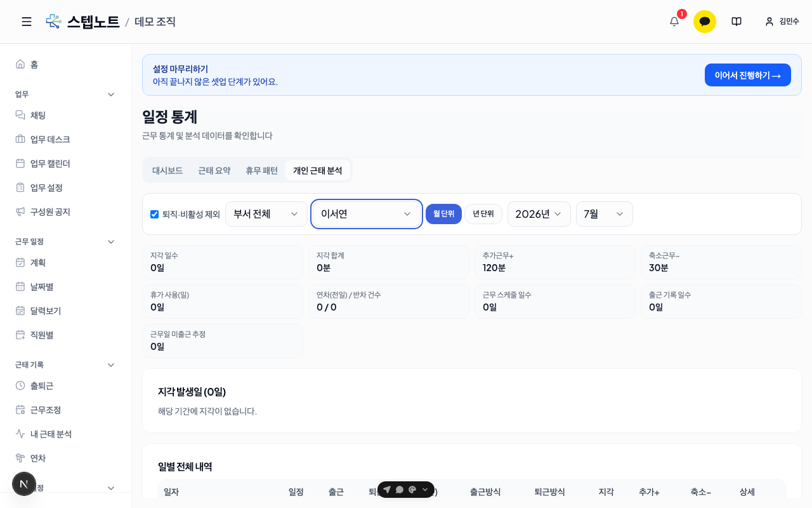The height and width of the screenshot is (508, 812).
Task: Open 채팅 in the sidebar
Action: [65, 115]
